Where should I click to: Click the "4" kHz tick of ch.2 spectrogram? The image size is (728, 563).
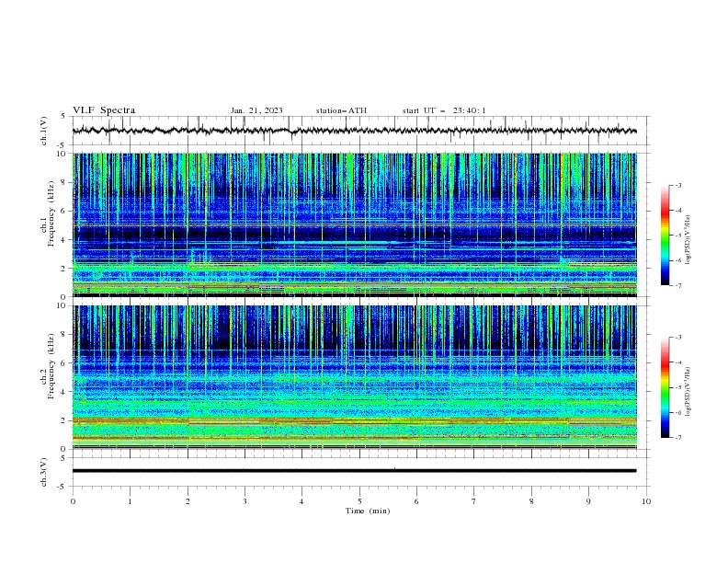[65, 392]
